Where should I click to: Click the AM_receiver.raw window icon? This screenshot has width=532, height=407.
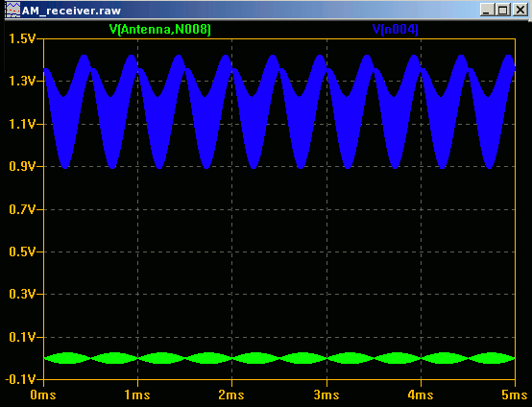pyautogui.click(x=13, y=11)
